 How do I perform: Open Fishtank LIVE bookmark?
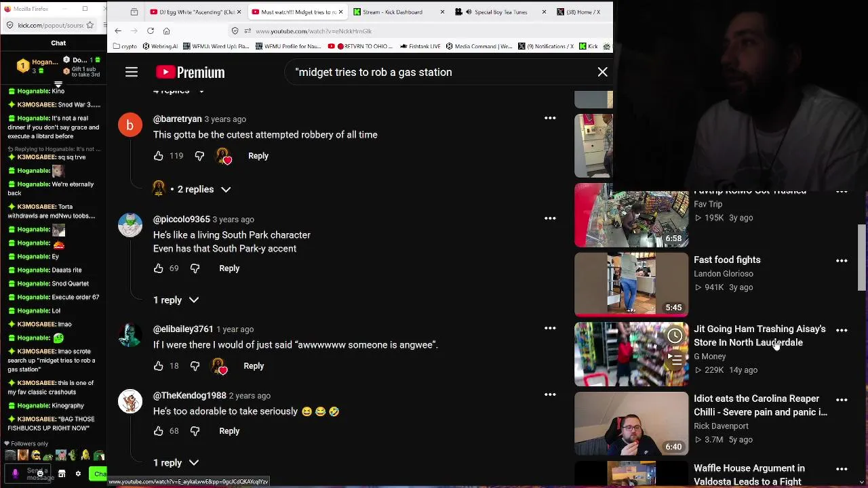coord(420,46)
